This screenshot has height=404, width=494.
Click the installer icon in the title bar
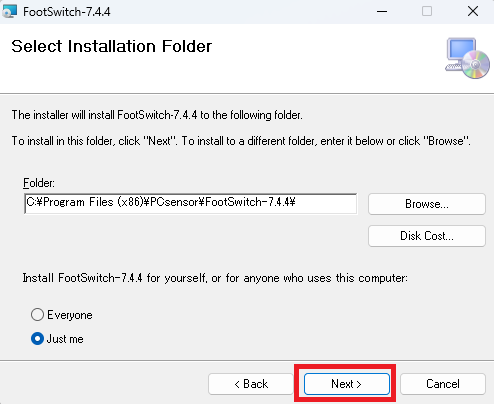point(9,12)
